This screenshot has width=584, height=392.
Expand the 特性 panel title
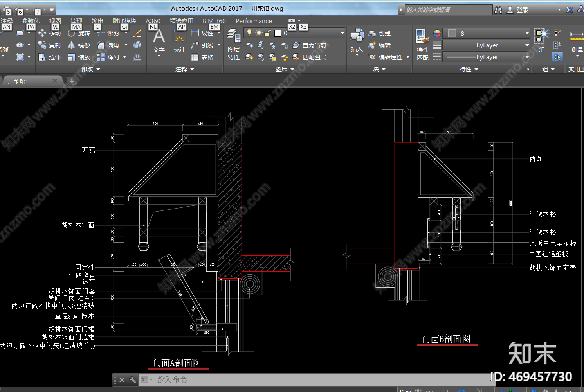point(469,69)
